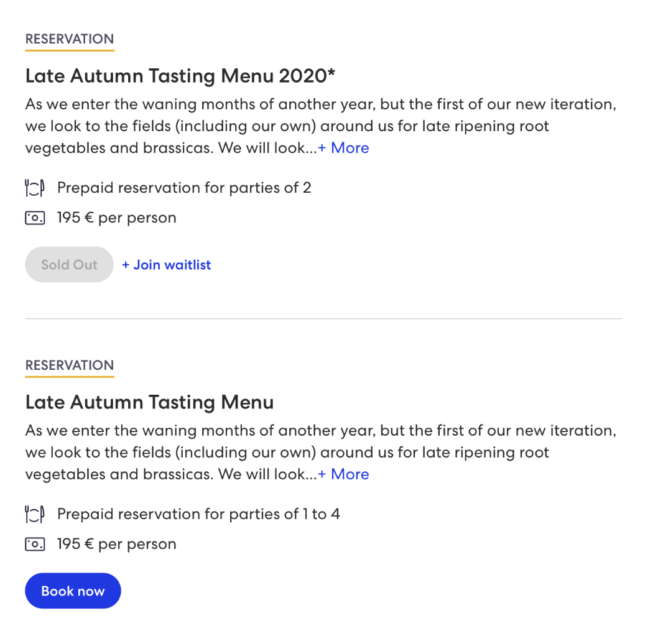Click the dining icon beside parties of 1 to 4
653x644 pixels.
[x=35, y=514]
